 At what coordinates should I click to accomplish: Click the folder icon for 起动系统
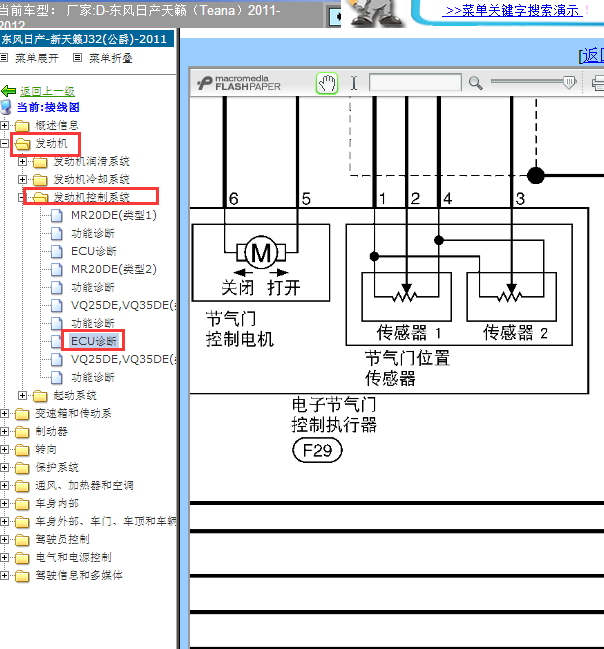(x=40, y=396)
